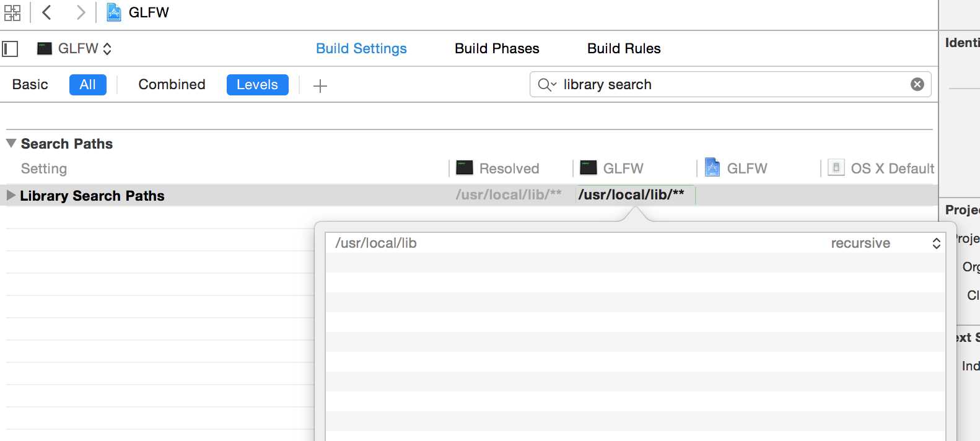Image resolution: width=980 pixels, height=441 pixels.
Task: Click the GLFW target column header
Action: (x=623, y=168)
